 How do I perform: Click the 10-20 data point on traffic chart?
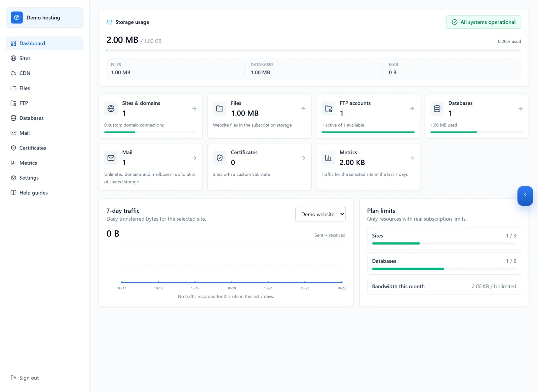(x=232, y=282)
